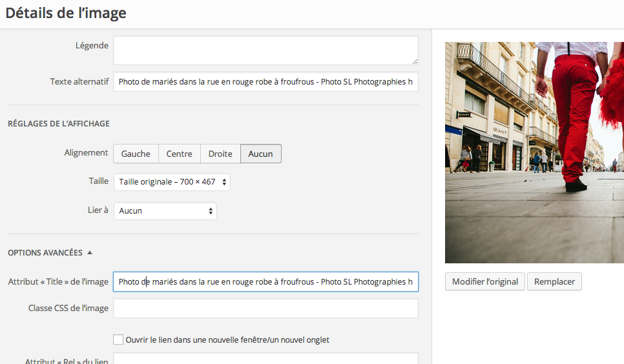Image resolution: width=624 pixels, height=364 pixels.
Task: Click the Texte alternatif label
Action: [79, 81]
